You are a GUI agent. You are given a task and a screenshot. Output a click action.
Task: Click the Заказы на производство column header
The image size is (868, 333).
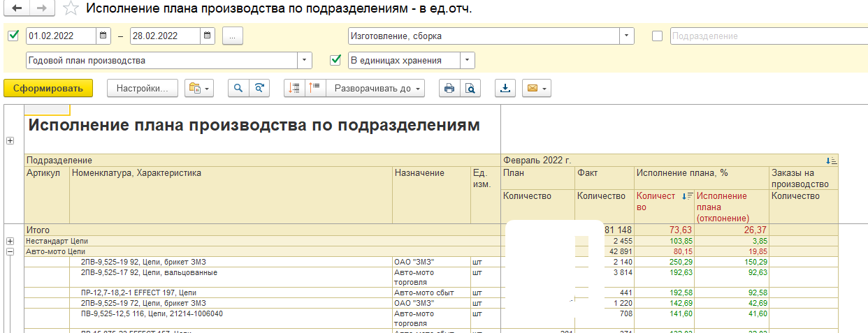800,178
